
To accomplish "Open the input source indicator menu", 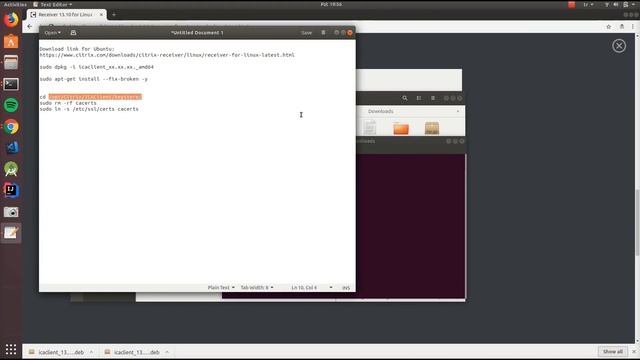I will (x=588, y=4).
